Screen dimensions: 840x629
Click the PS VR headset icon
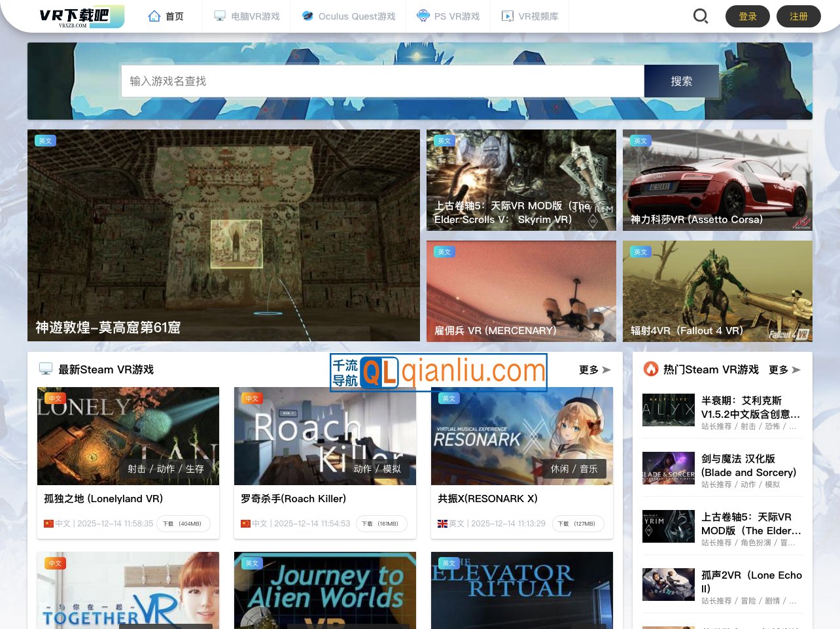coord(423,16)
